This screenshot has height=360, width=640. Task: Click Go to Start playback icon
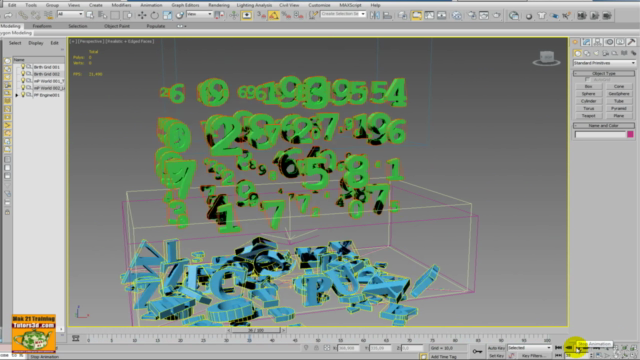click(558, 347)
